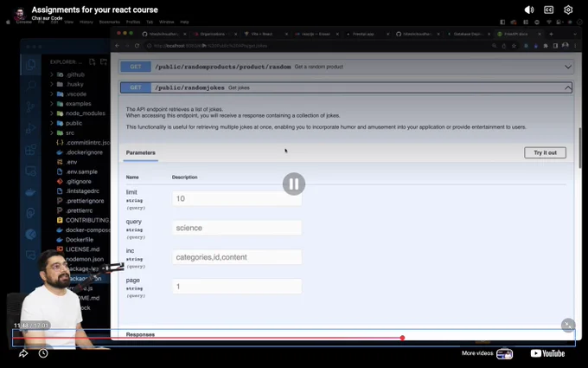
Task: Open the video on YouTube logo
Action: 547,353
